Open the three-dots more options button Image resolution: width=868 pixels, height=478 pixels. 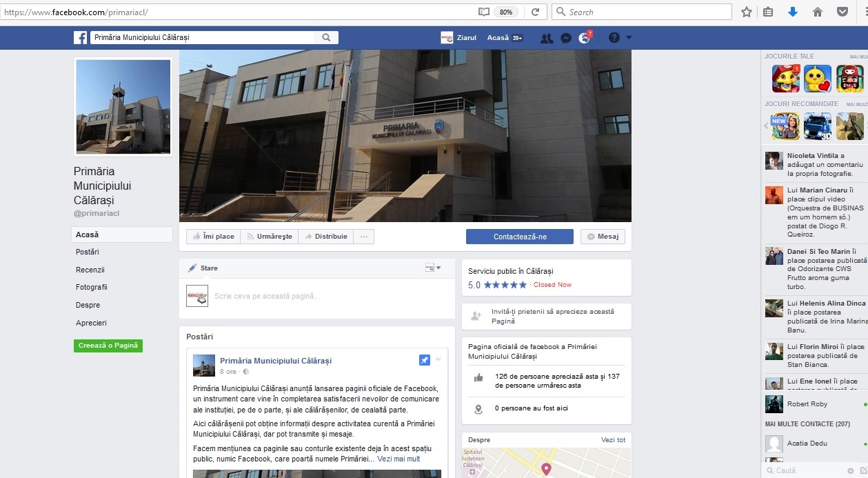[364, 237]
